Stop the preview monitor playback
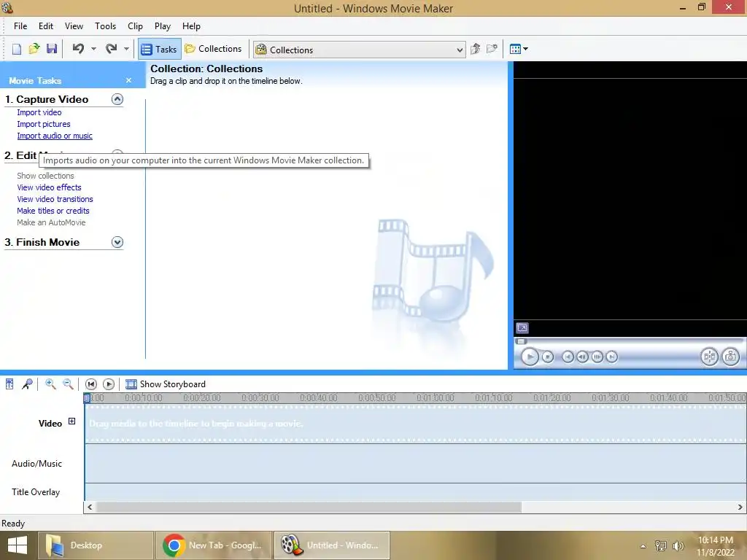The width and height of the screenshot is (747, 560). [548, 357]
